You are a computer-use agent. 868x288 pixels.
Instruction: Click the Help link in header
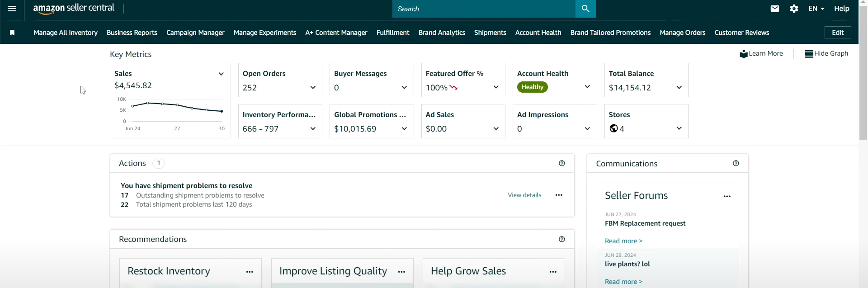842,9
